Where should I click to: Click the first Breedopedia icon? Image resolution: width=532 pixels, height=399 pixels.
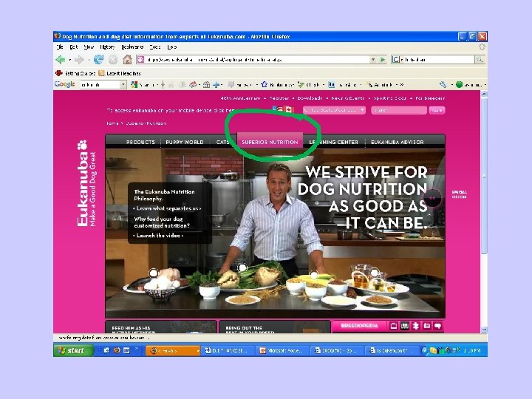(394, 326)
